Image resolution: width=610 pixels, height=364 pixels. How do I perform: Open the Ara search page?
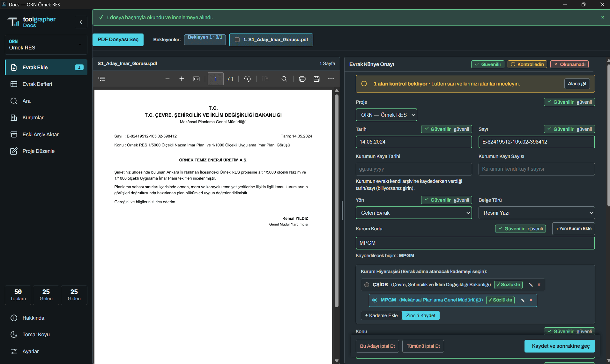[46, 101]
